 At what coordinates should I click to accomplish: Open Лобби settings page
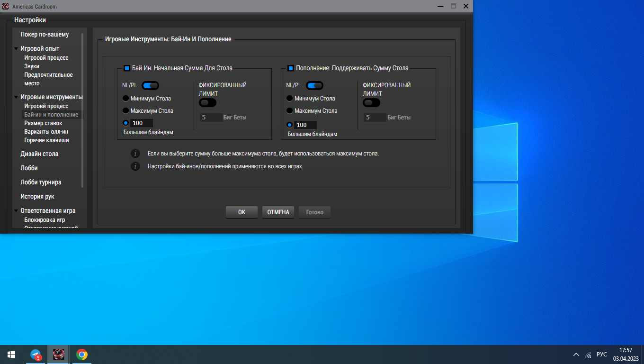coord(29,168)
